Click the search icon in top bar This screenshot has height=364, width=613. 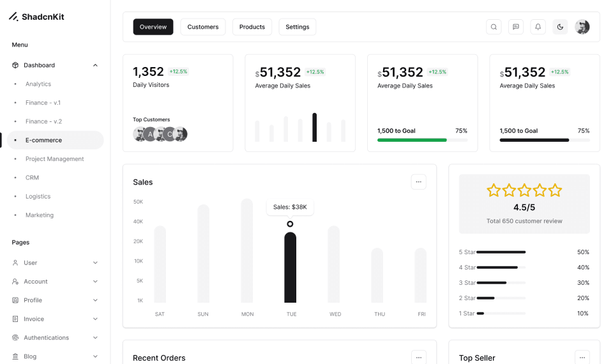494,27
